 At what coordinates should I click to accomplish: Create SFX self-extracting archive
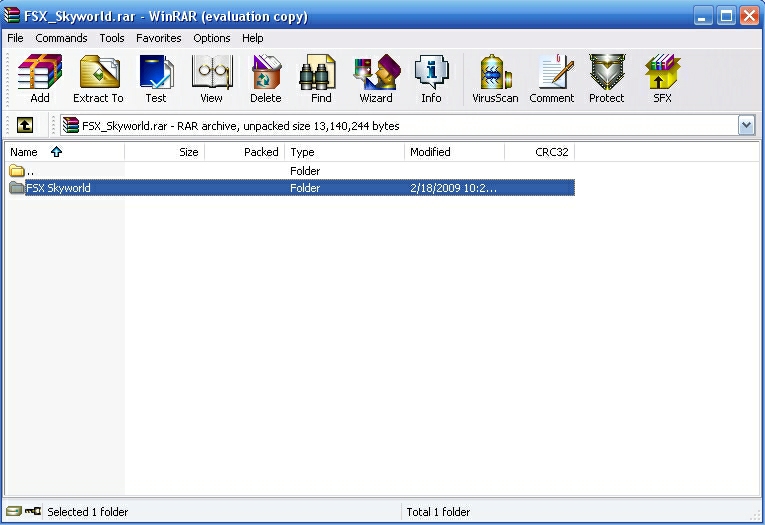click(x=661, y=79)
